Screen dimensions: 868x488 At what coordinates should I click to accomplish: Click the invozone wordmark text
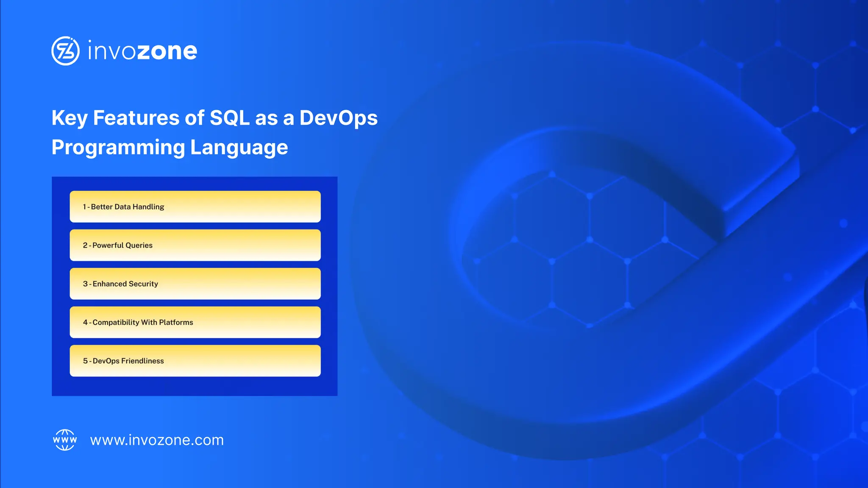142,51
